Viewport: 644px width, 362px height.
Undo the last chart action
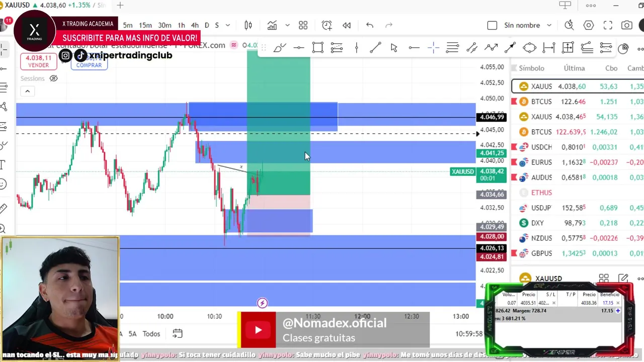point(370,25)
